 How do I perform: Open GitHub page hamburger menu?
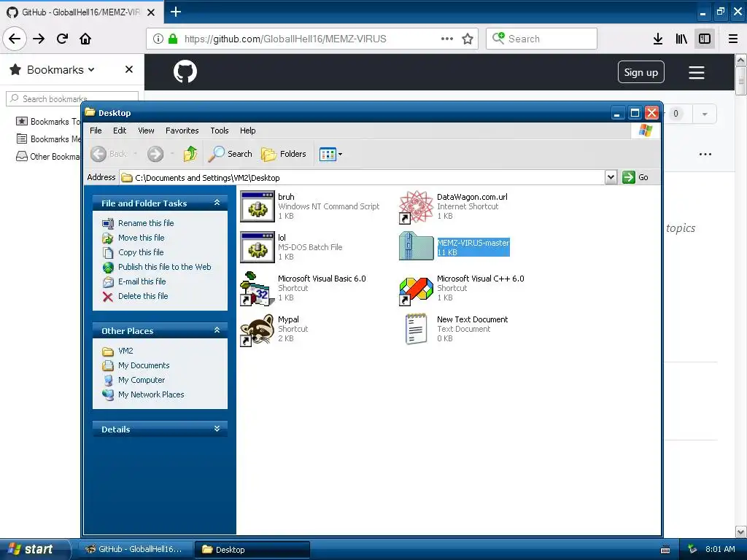pos(696,72)
